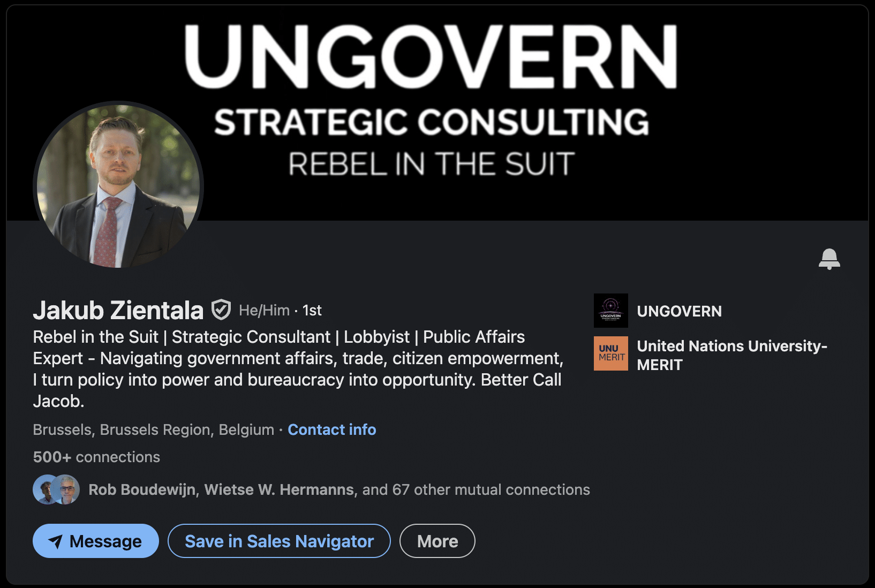875x588 pixels.
Task: Click the 1st degree connection label
Action: coord(312,310)
